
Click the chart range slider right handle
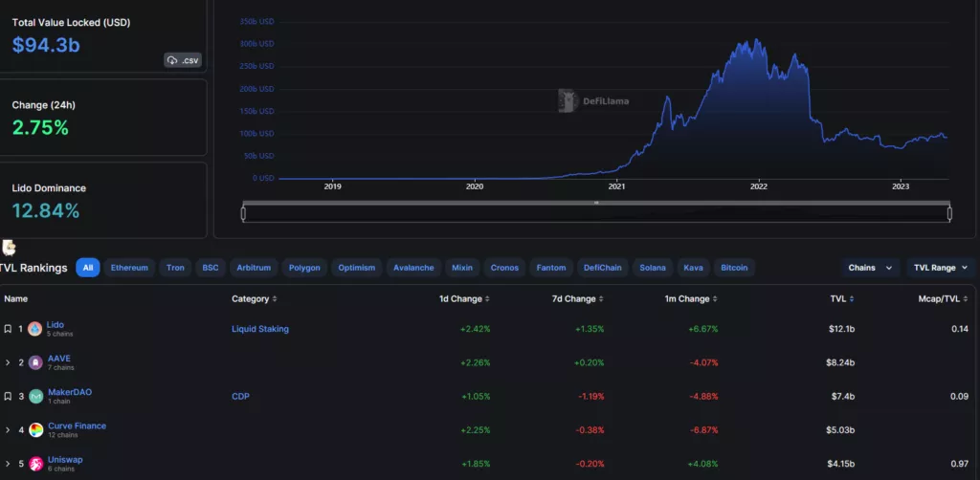[x=949, y=214]
